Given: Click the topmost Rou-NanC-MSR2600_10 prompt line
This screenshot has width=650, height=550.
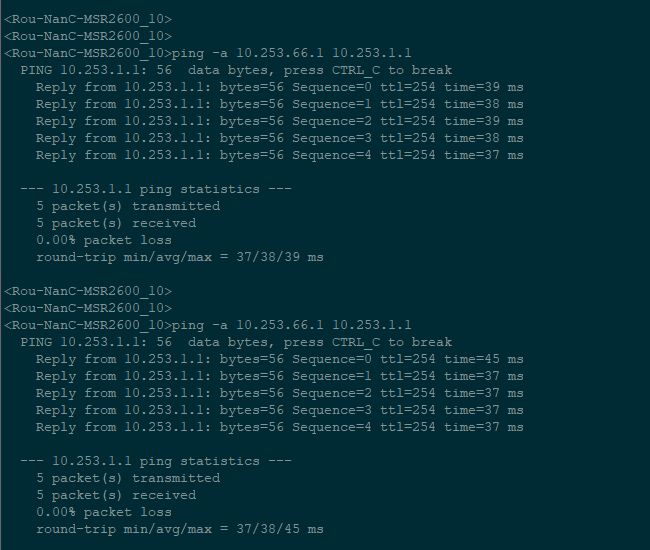Looking at the screenshot, I should tap(88, 19).
